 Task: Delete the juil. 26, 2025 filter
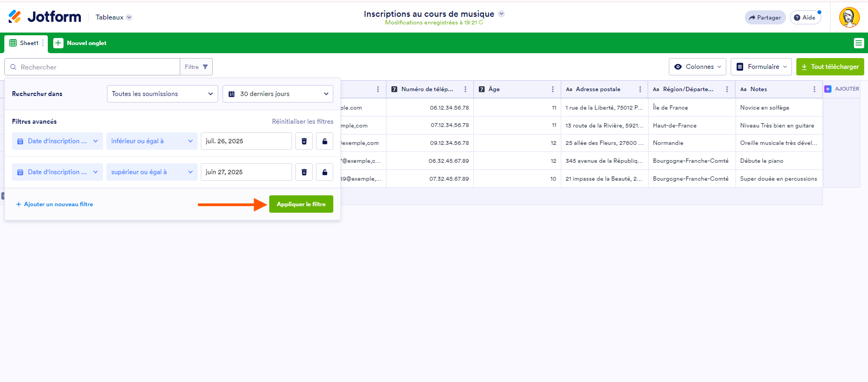[304, 141]
